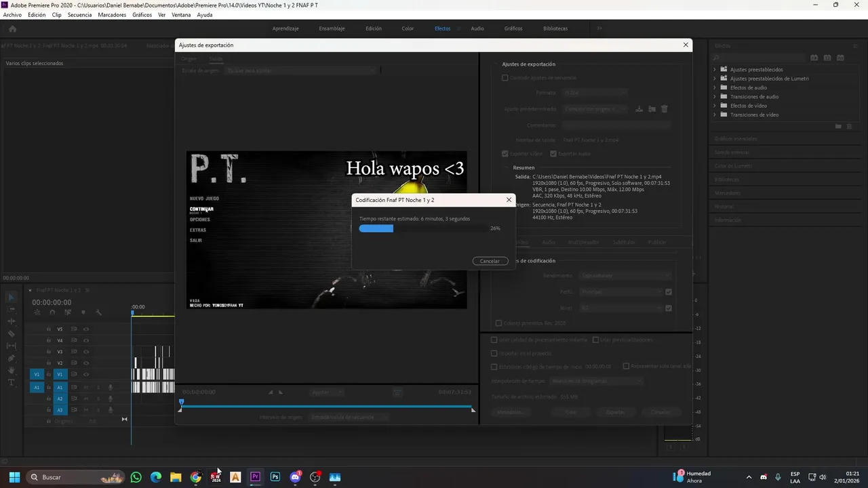Expand Transiciones de audio folder
This screenshot has height=488, width=868.
coord(715,97)
